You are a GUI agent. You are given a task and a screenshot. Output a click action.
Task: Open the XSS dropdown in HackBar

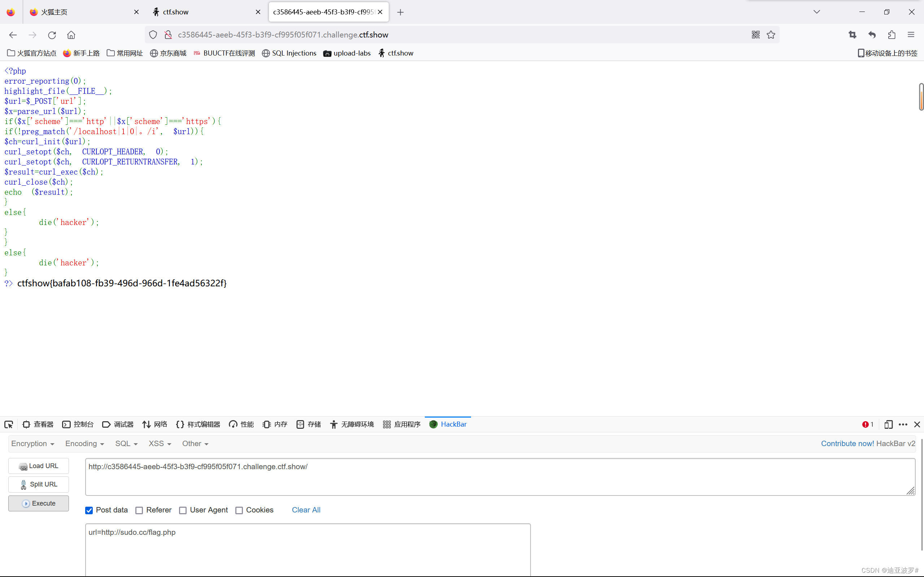pyautogui.click(x=159, y=444)
